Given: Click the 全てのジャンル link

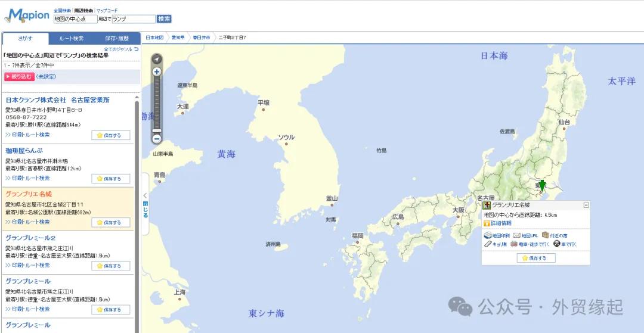Looking at the screenshot, I should (118, 49).
